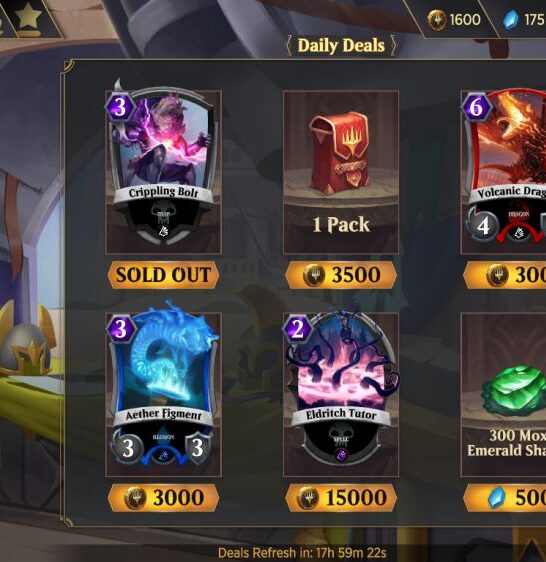The height and width of the screenshot is (562, 546).
Task: Click the Daily Deals header tab
Action: [x=341, y=46]
